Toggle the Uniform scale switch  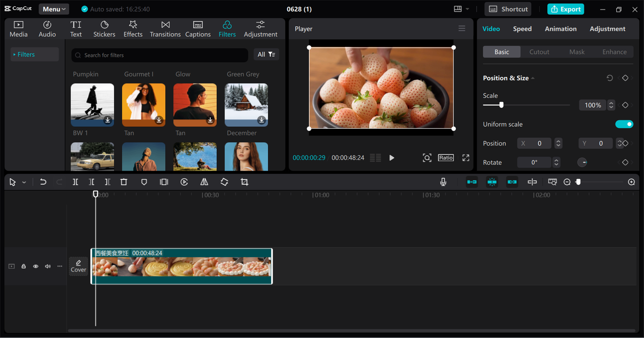tap(624, 124)
